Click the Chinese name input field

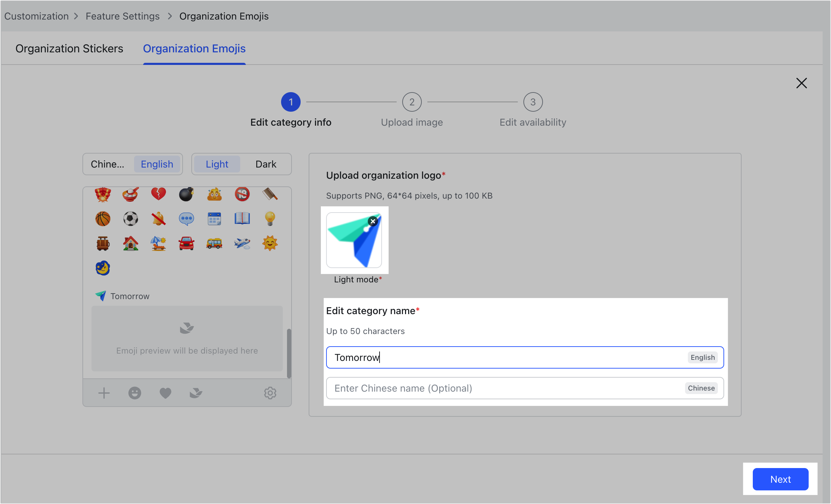(525, 388)
